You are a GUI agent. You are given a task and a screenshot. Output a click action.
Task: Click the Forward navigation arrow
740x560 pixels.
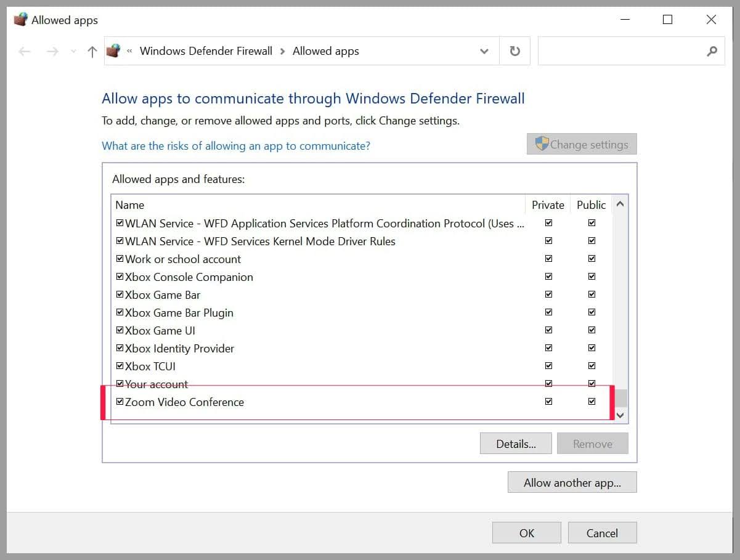52,52
